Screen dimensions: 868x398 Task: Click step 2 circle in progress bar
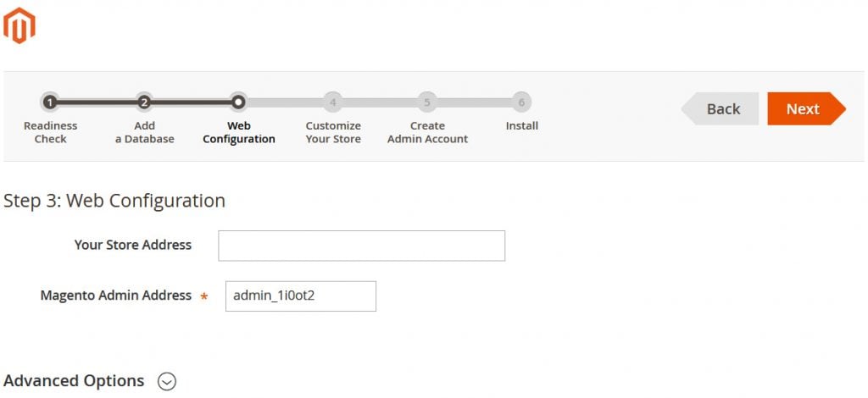tap(144, 102)
